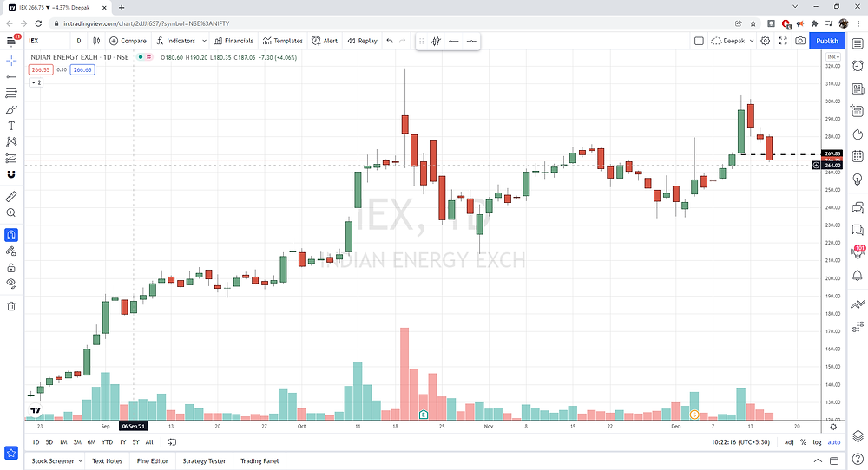This screenshot has width=868, height=470.
Task: Open chart settings gear in top toolbar
Action: 765,41
